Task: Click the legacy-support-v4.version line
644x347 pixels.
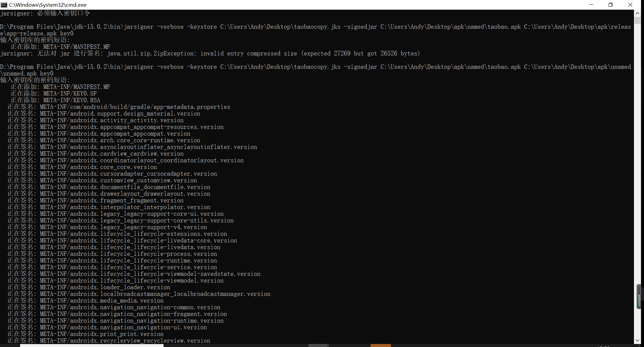Action: tap(107, 227)
